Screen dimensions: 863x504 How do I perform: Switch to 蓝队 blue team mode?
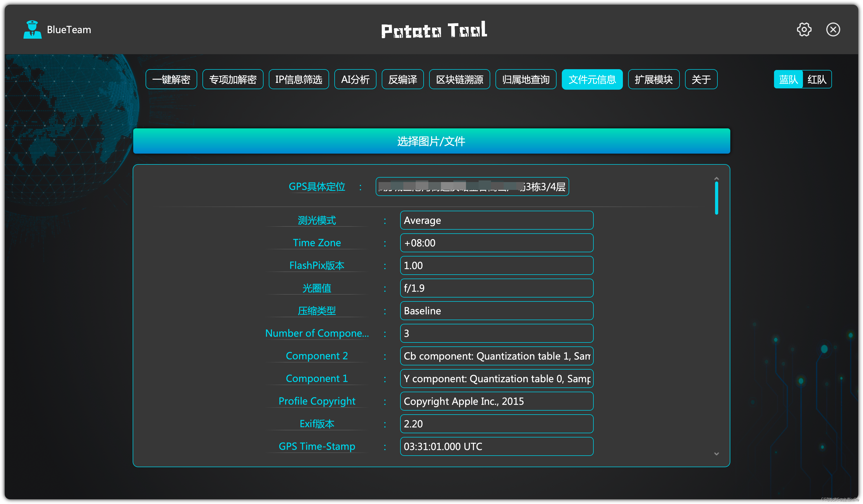788,79
